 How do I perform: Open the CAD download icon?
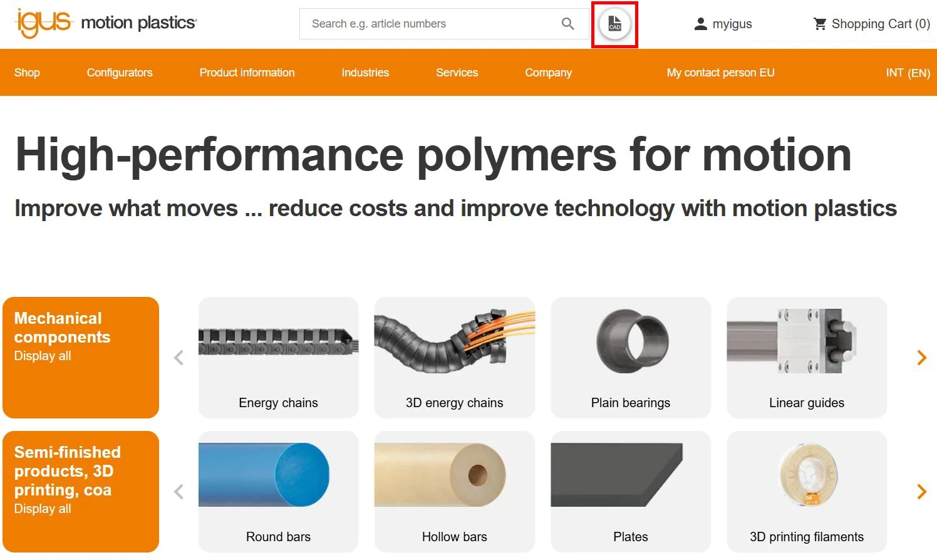click(614, 24)
